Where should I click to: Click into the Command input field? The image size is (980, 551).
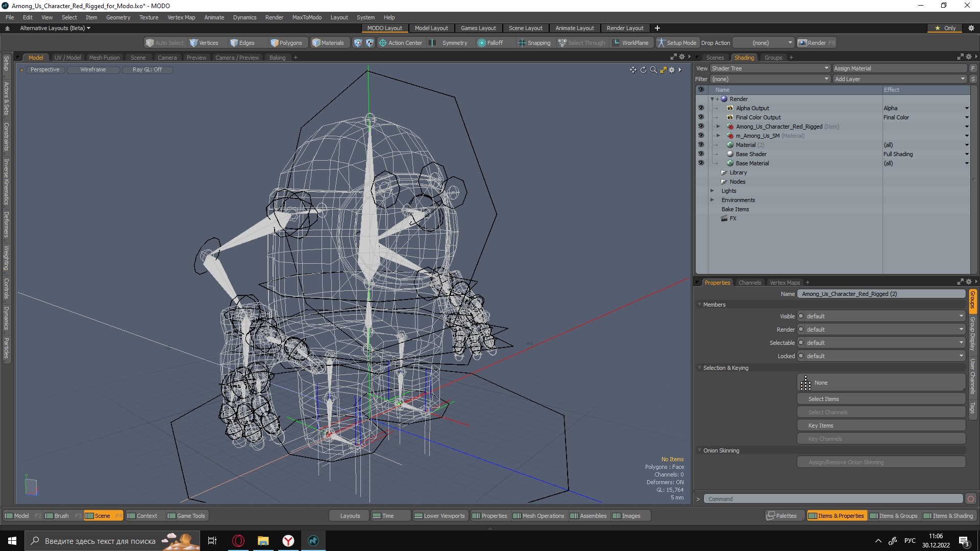pos(833,499)
